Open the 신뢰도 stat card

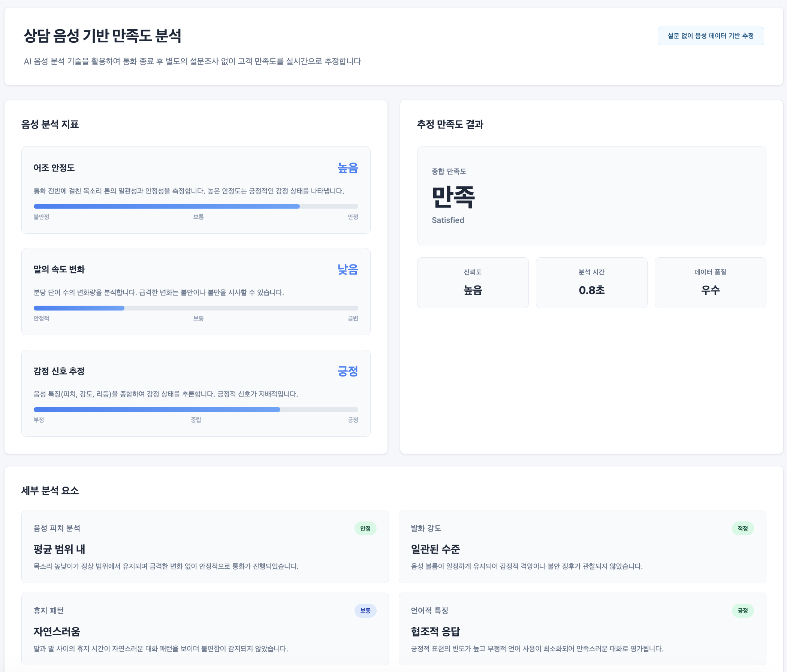473,282
